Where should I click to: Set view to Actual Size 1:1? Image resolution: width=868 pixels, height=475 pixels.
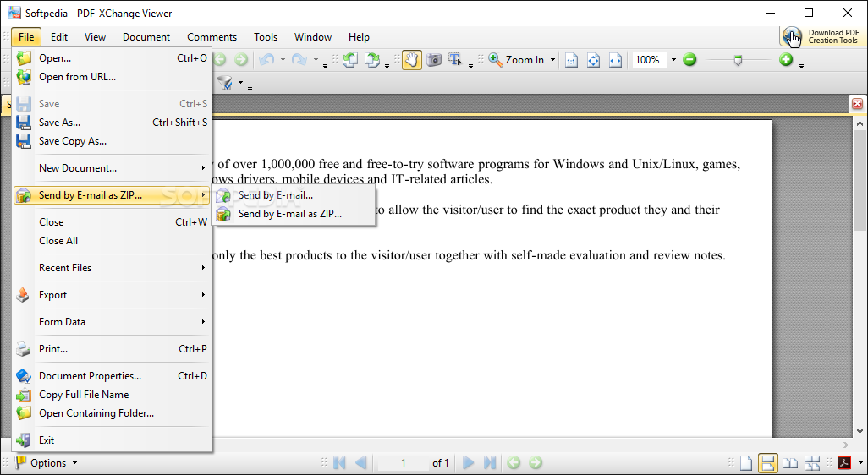coord(571,60)
